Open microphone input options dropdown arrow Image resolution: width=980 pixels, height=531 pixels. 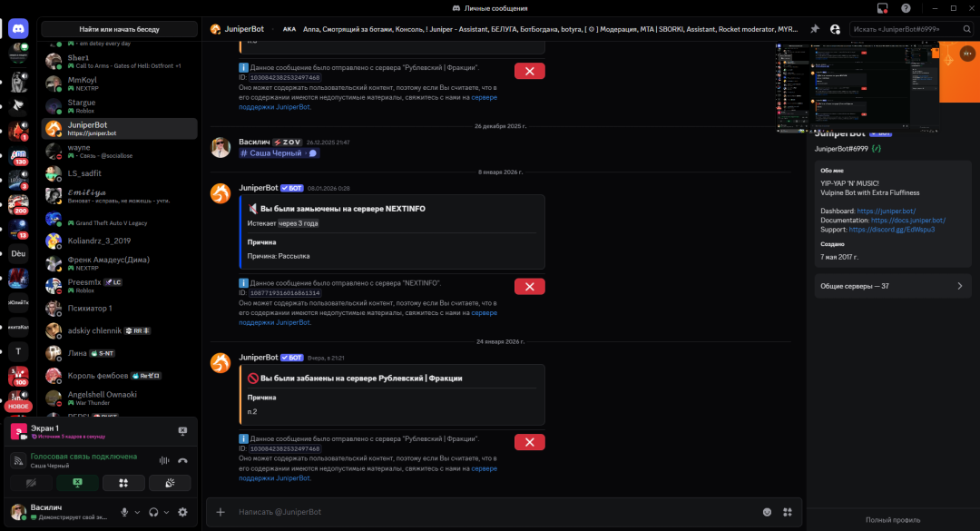click(x=138, y=512)
